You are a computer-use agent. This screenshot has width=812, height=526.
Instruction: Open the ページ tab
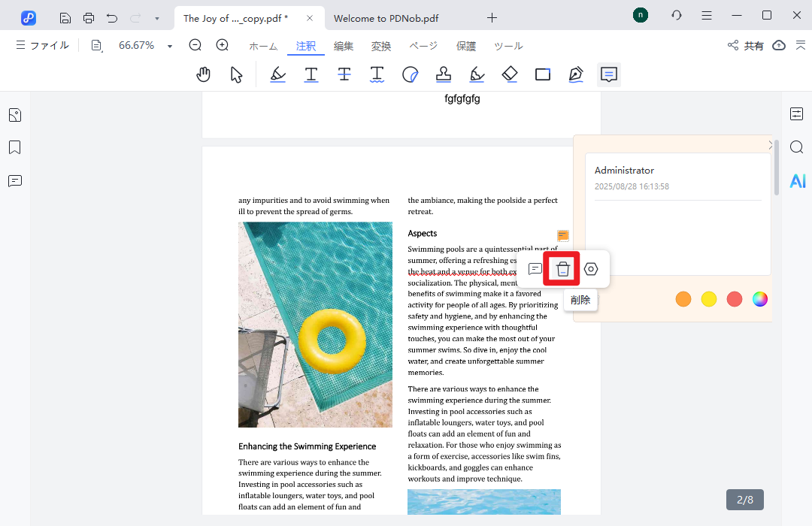click(423, 46)
